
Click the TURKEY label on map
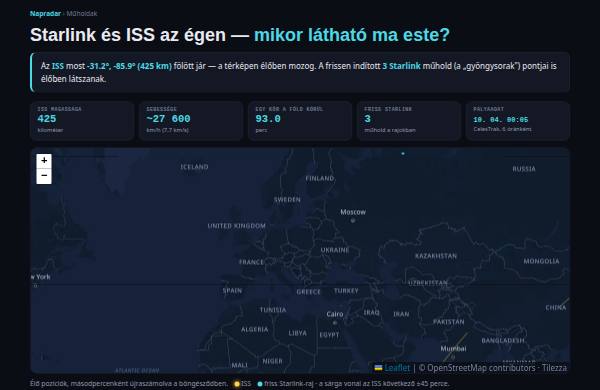tap(346, 291)
